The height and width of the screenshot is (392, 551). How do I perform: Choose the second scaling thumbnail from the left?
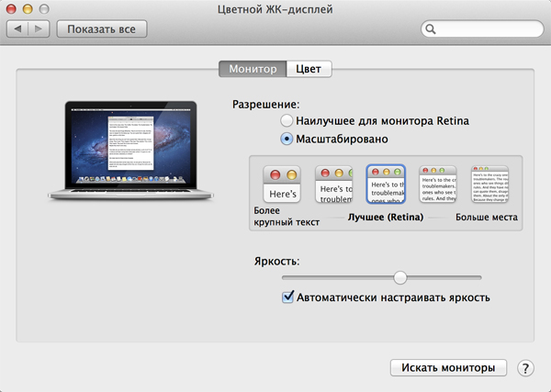[x=334, y=184]
